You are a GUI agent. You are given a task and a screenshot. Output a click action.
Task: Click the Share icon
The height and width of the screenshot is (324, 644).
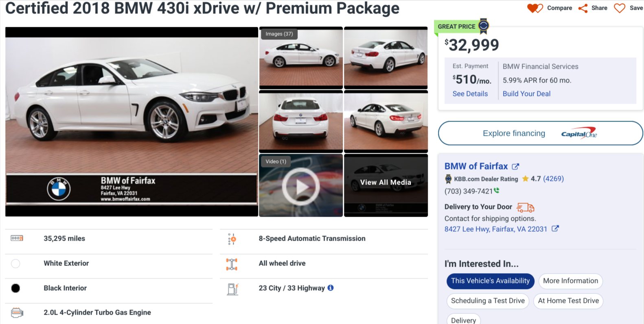(x=583, y=8)
